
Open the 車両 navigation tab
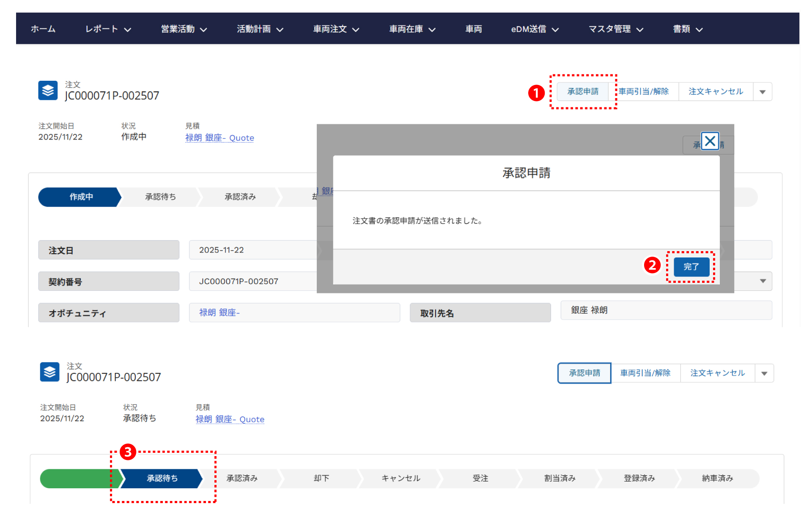pyautogui.click(x=473, y=29)
